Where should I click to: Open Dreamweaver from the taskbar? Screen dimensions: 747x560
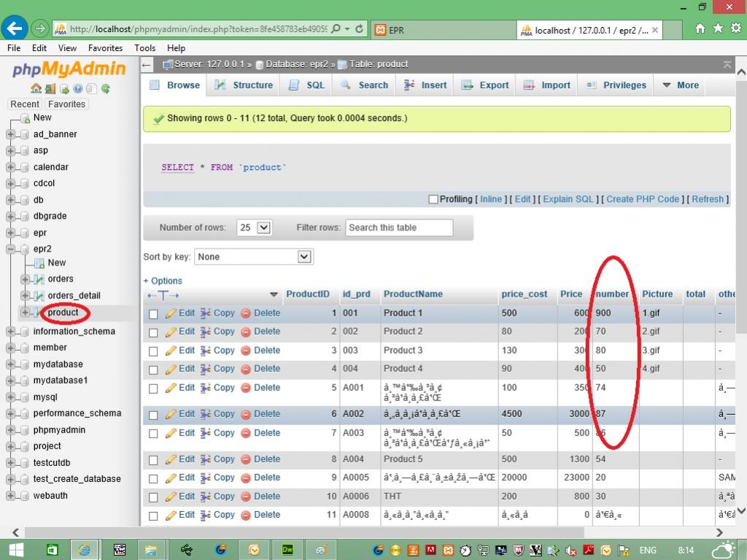pyautogui.click(x=287, y=550)
